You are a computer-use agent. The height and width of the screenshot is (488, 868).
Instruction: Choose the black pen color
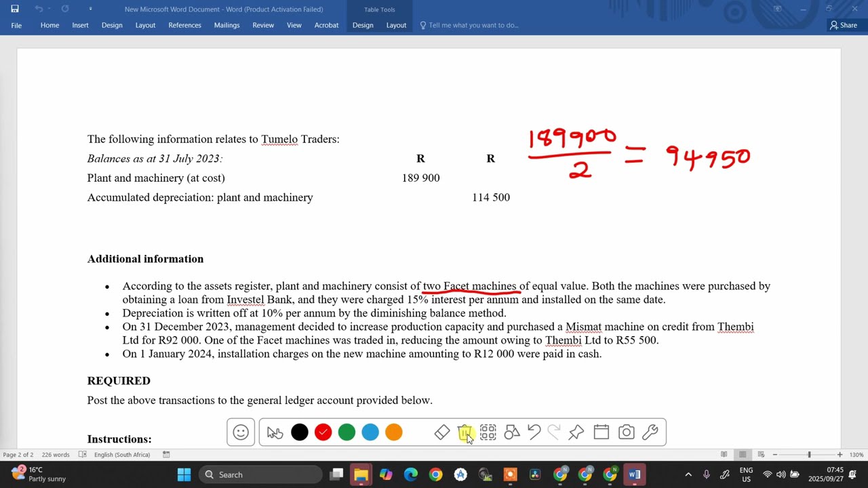tap(299, 432)
